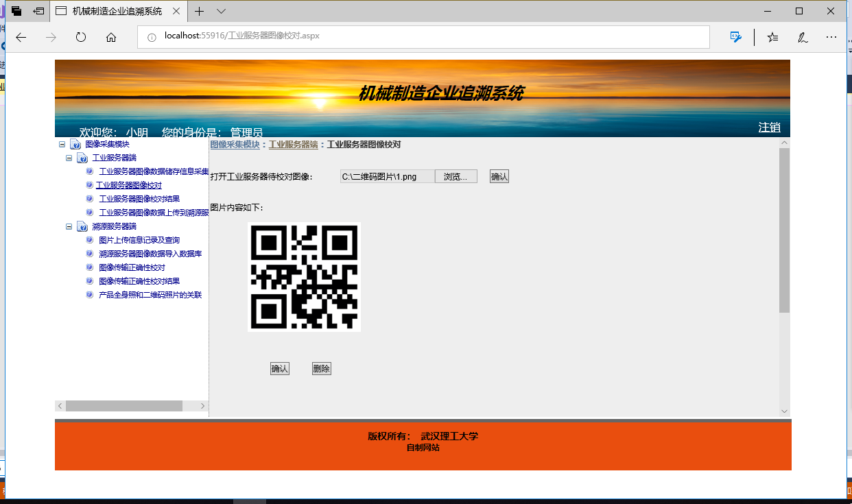This screenshot has height=504, width=852.
Task: Click bullet icon beside 溯源服务器图像数据导入数据库
Action: pyautogui.click(x=90, y=254)
